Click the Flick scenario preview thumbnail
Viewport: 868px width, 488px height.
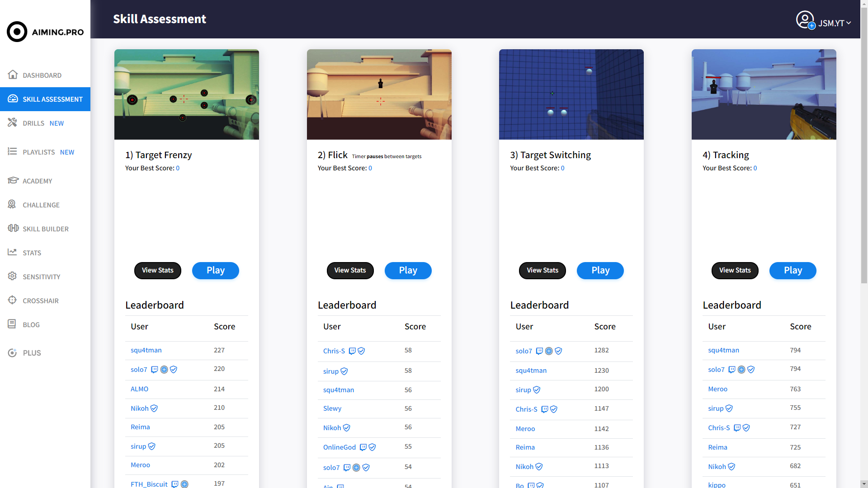coord(379,94)
